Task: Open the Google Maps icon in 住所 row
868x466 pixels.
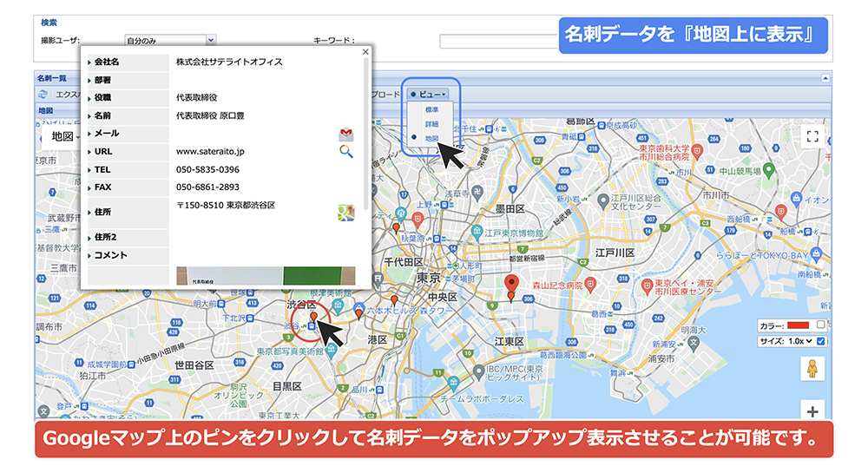Action: coord(346,213)
